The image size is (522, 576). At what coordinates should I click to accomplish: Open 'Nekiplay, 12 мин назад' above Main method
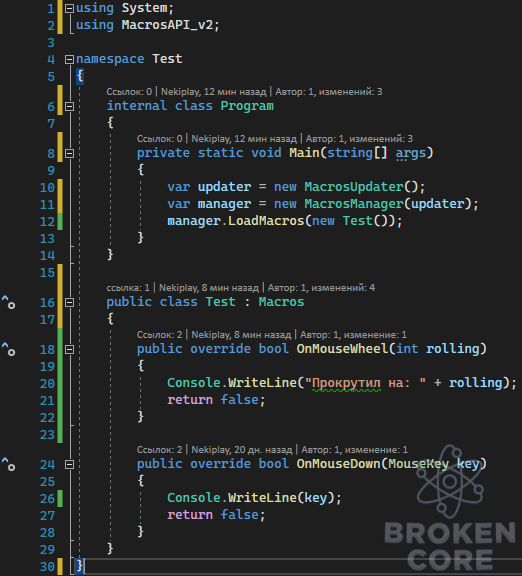pos(244,138)
